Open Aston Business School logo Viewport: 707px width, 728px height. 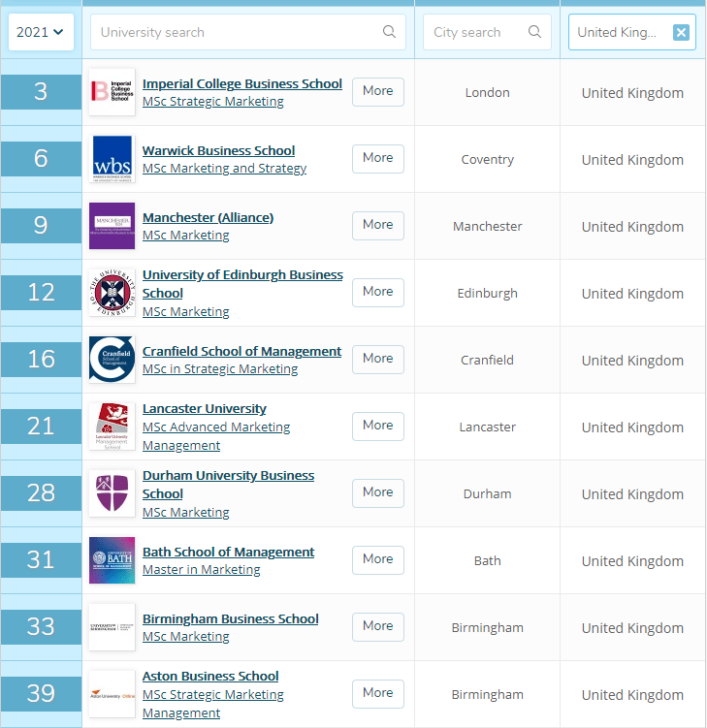112,694
